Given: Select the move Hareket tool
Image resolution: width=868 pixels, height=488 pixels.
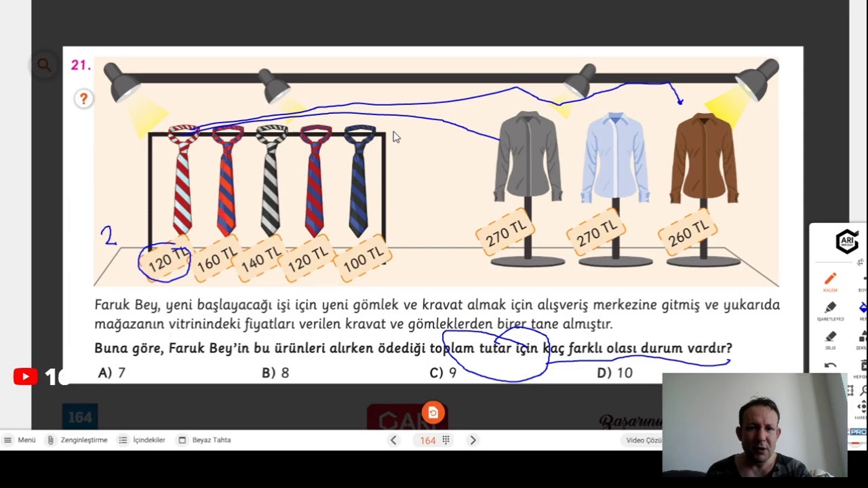Looking at the screenshot, I should [x=861, y=409].
